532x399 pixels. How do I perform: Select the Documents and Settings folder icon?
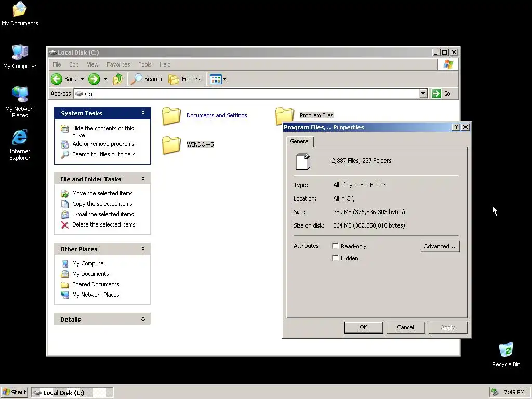pos(171,116)
